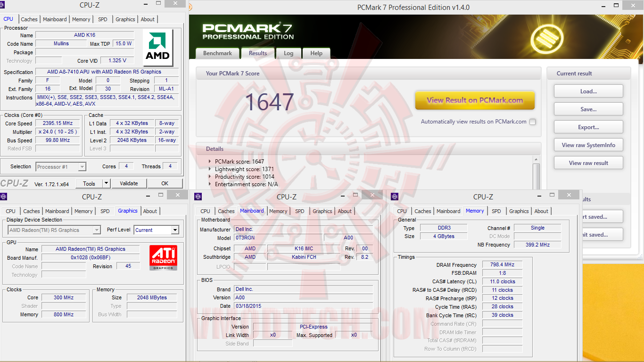Open the Help tab in PCMark 7
Image resolution: width=644 pixels, height=362 pixels.
316,53
